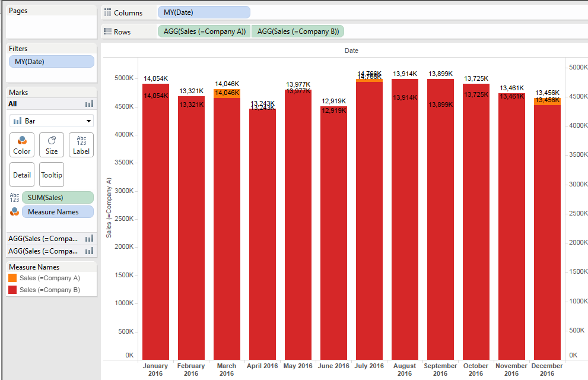
Task: Click the bar icon on the second AGG(Sales marks row
Action: point(89,251)
